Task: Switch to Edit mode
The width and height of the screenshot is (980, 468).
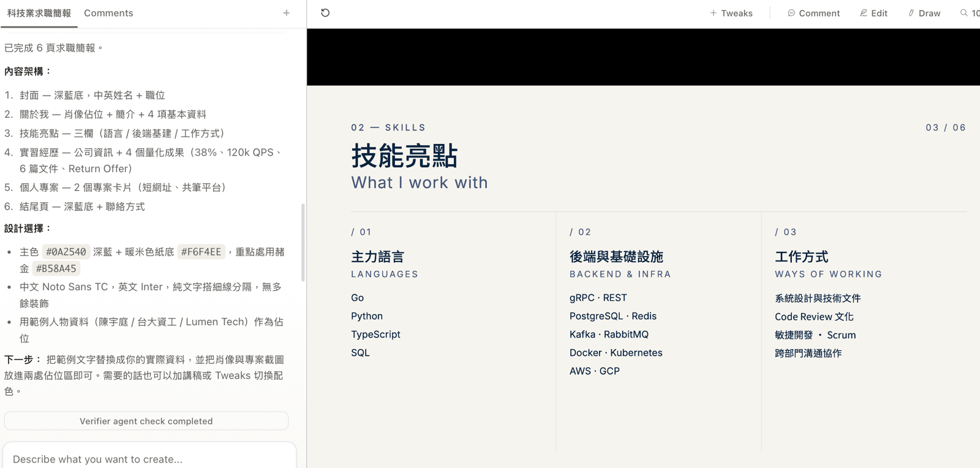Action: tap(873, 13)
